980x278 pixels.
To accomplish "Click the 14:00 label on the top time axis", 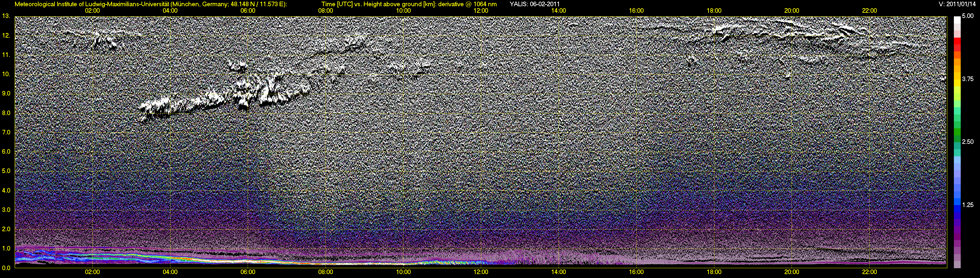I will pos(559,11).
